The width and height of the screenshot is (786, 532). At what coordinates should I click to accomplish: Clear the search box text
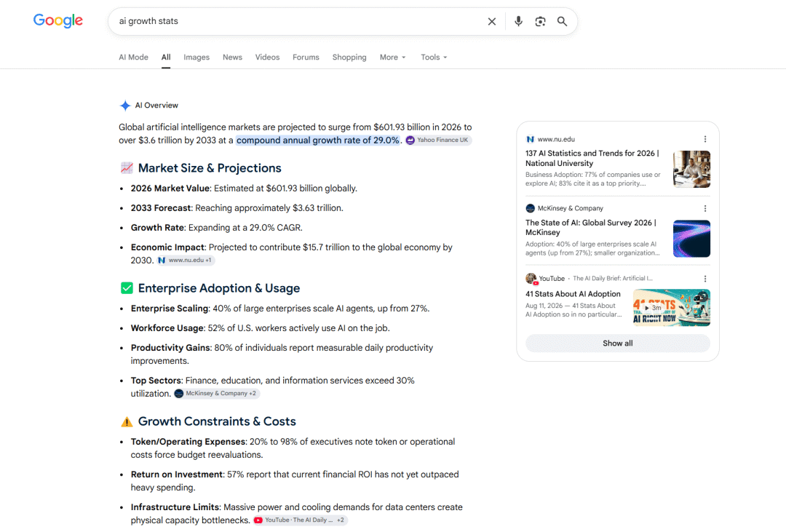[492, 22]
